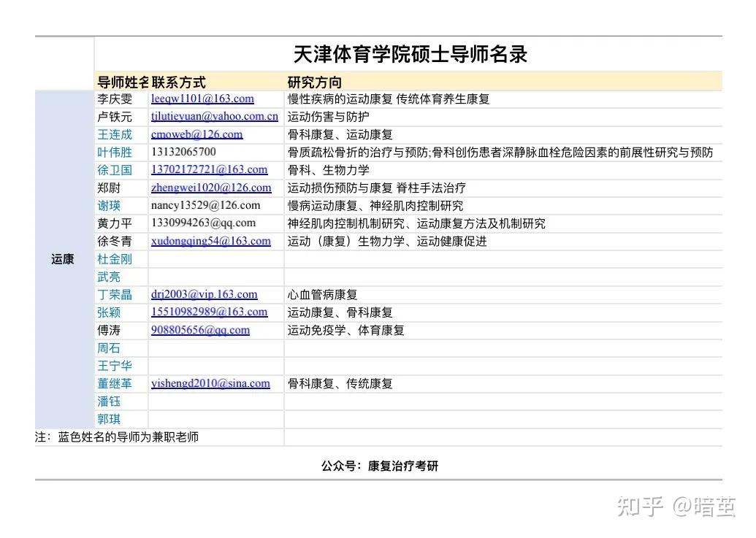Select the 运康 category cell
This screenshot has height=538, width=756.
(63, 259)
